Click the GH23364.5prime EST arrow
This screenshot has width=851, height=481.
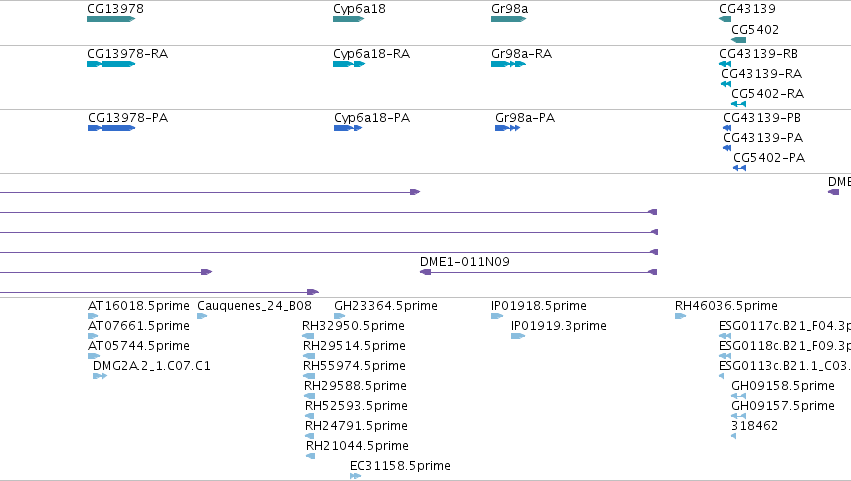pos(339,316)
